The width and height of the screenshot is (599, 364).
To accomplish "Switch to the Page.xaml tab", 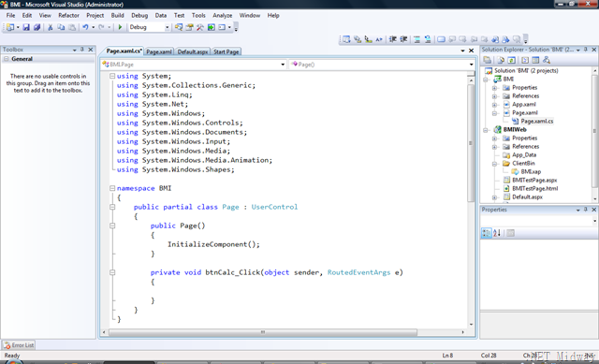I will pyautogui.click(x=159, y=51).
